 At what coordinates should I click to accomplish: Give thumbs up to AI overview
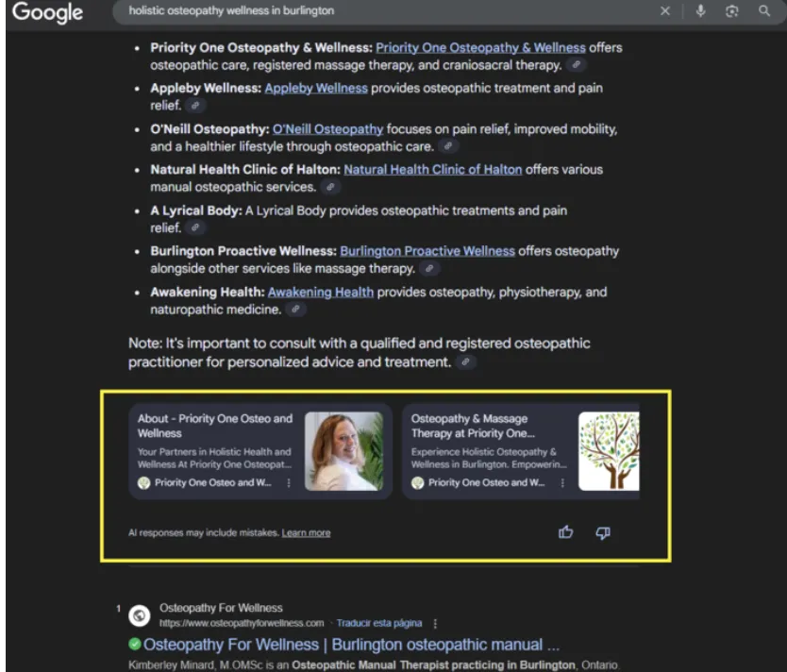pyautogui.click(x=565, y=532)
